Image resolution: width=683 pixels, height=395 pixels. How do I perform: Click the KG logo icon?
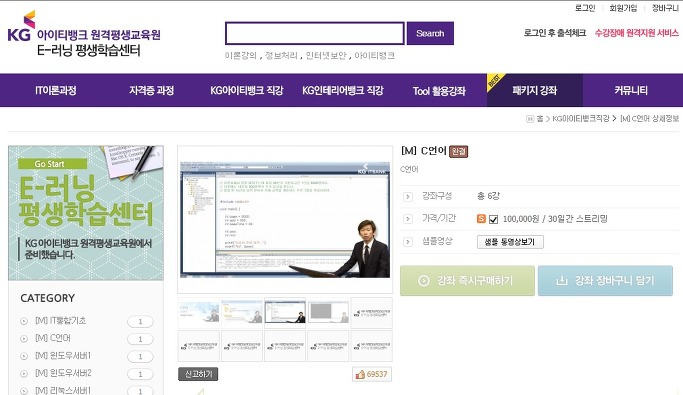(20, 27)
